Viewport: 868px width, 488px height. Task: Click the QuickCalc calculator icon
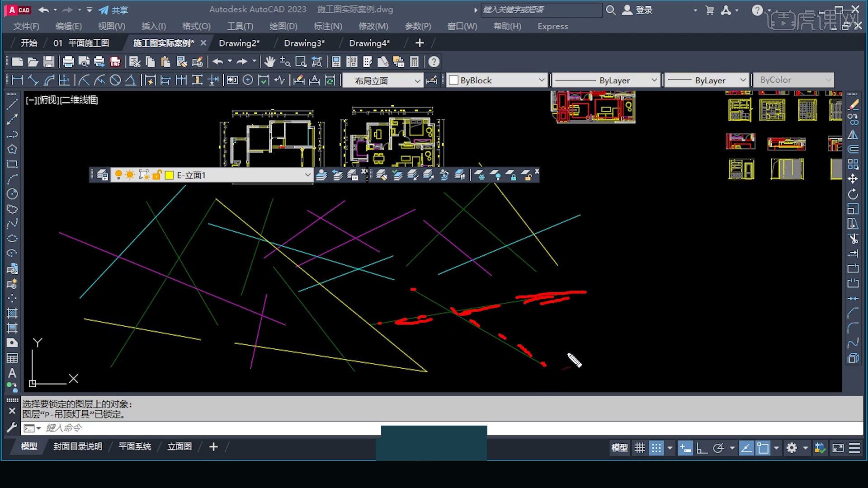tap(415, 61)
